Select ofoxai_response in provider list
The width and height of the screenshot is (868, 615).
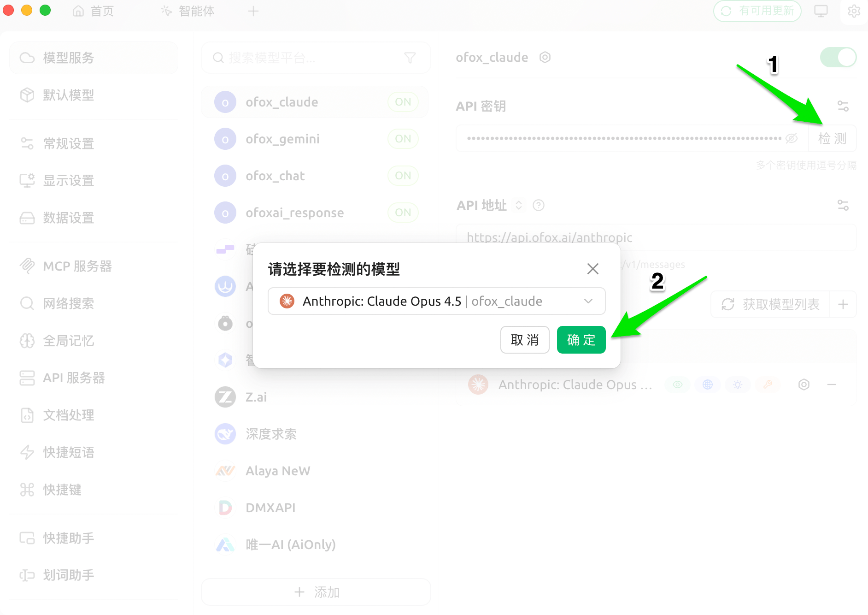coord(315,213)
